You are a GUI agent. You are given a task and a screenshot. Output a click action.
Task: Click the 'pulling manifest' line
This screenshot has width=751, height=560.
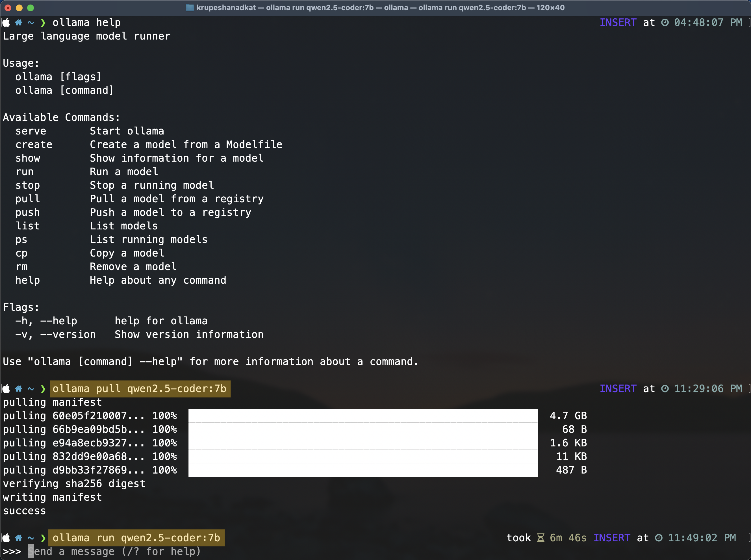[x=52, y=402]
